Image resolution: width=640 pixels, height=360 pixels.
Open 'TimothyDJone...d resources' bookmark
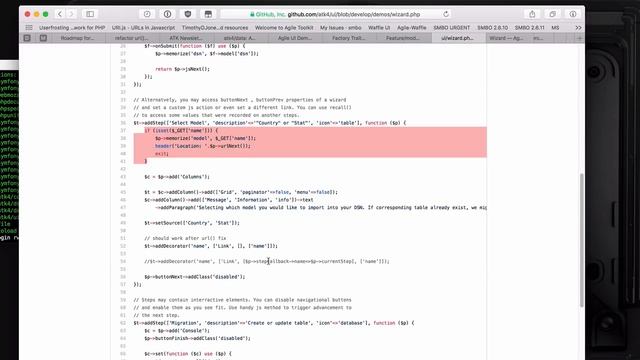tap(215, 28)
